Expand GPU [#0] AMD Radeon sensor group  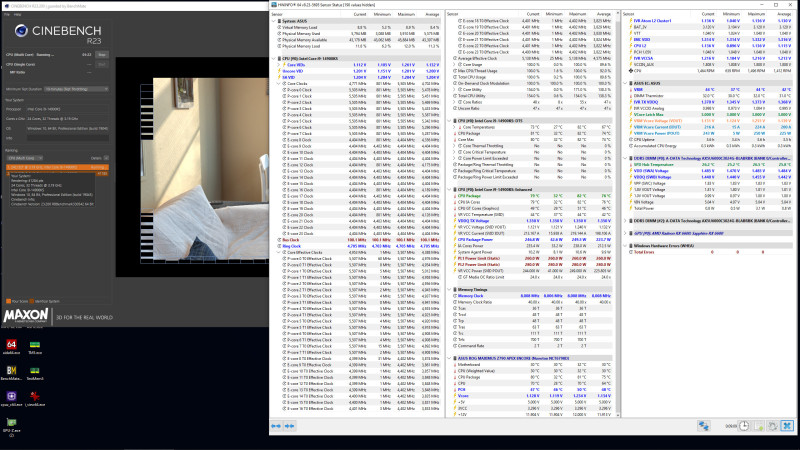click(626, 233)
